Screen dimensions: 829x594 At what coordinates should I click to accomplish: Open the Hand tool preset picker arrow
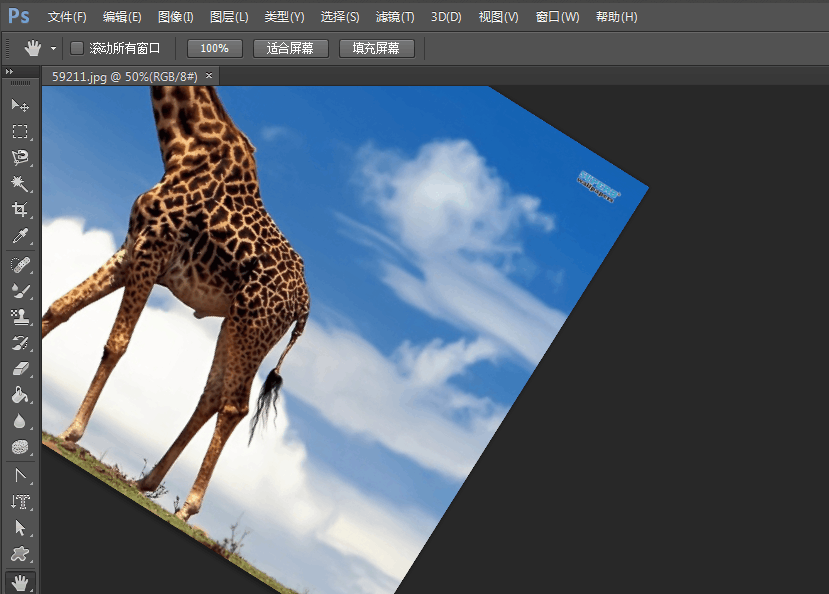pos(53,48)
